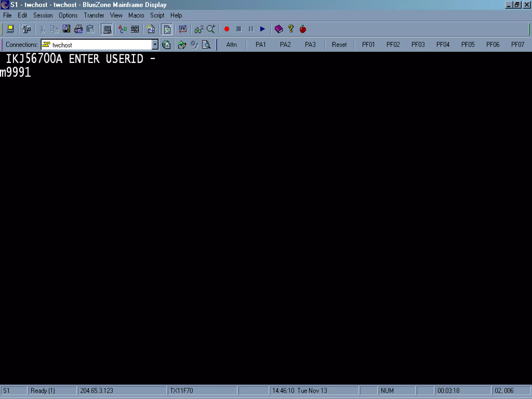532x399 pixels.
Task: Click the keyboard mapping icon
Action: [135, 29]
